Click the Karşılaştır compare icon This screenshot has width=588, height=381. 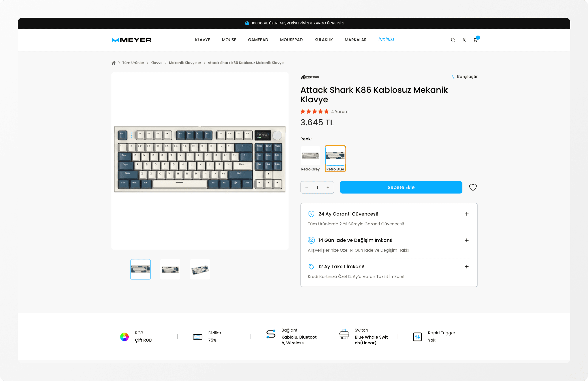[453, 77]
